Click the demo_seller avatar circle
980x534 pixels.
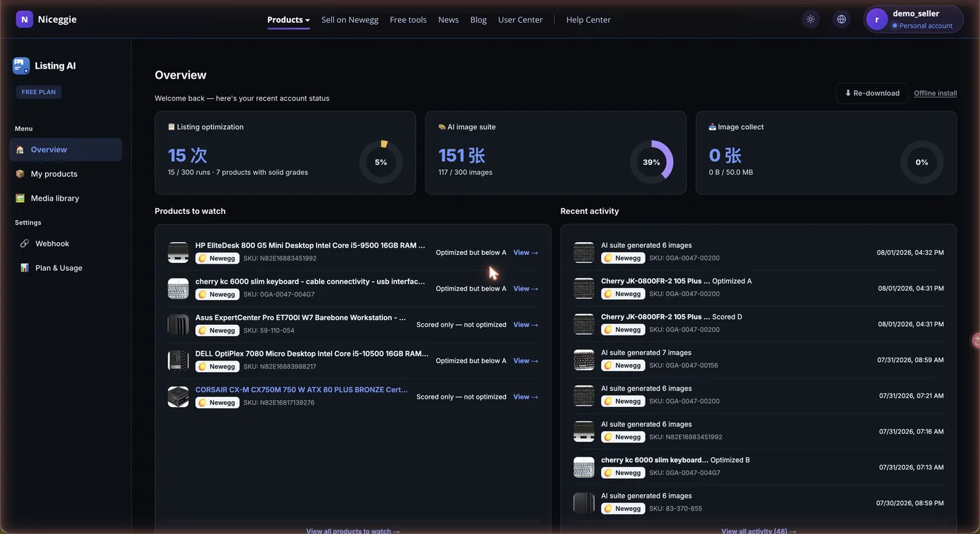click(877, 20)
